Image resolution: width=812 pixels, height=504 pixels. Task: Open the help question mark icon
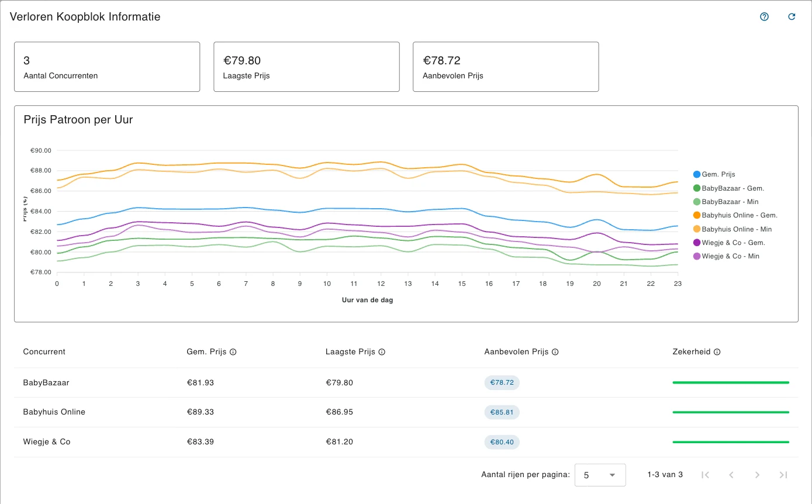click(764, 17)
